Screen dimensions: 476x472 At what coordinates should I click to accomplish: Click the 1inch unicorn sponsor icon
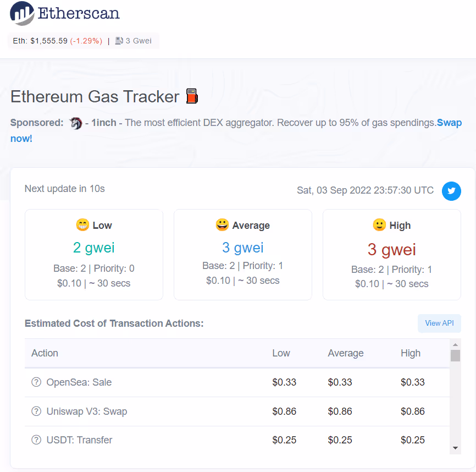pos(76,123)
